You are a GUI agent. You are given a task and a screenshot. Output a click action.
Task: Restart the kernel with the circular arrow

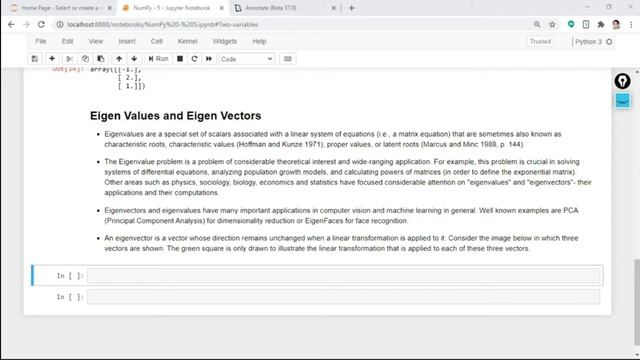[x=194, y=59]
